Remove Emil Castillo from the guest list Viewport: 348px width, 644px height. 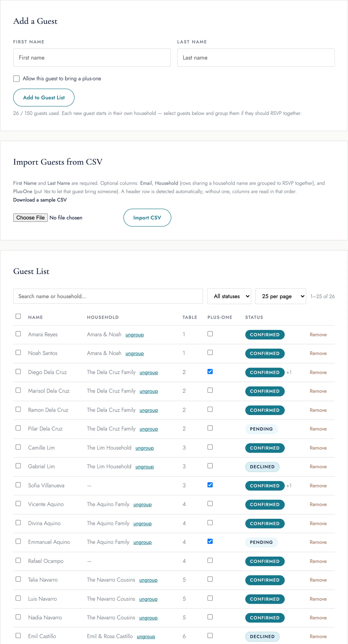click(318, 636)
